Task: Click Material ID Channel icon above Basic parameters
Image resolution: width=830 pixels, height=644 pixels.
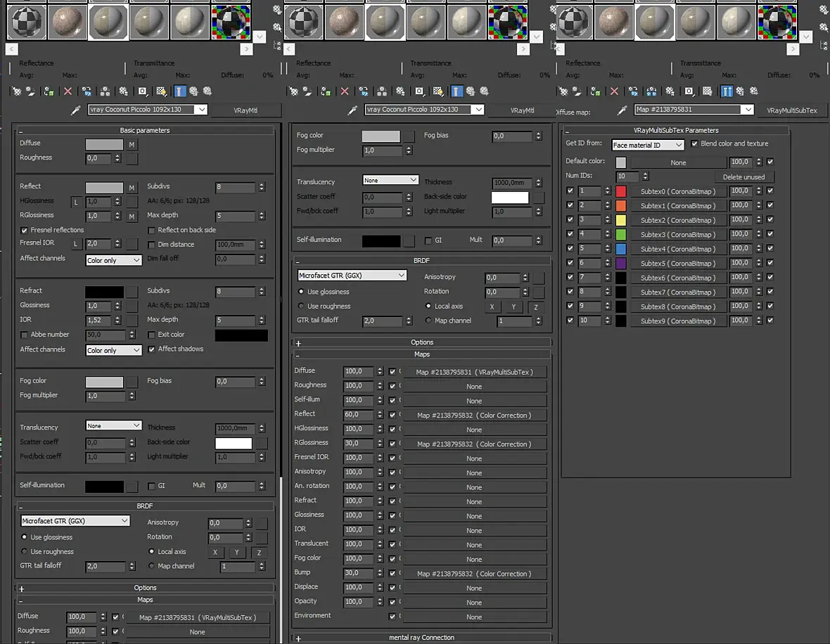Action: point(142,91)
